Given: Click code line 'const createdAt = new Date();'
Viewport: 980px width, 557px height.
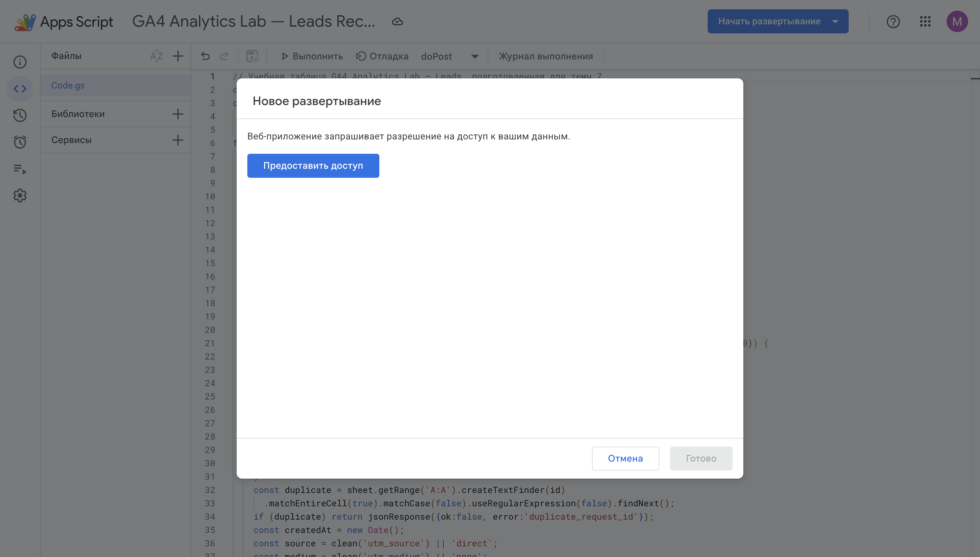Looking at the screenshot, I should (328, 530).
